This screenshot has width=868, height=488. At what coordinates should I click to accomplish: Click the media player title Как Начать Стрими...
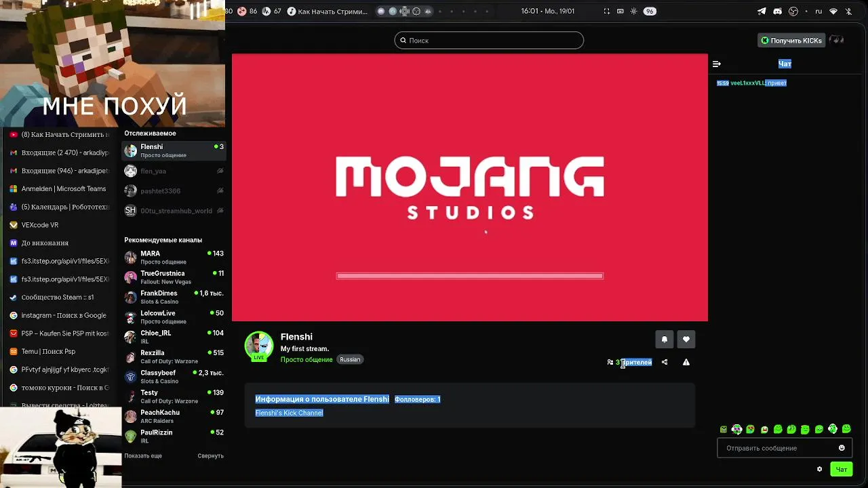click(x=332, y=12)
